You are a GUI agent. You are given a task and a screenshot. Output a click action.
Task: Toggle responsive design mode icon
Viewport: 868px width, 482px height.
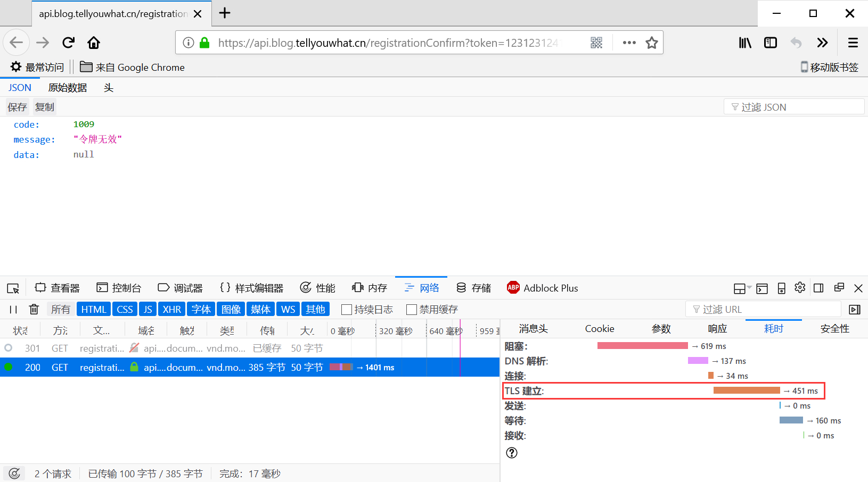tap(781, 288)
